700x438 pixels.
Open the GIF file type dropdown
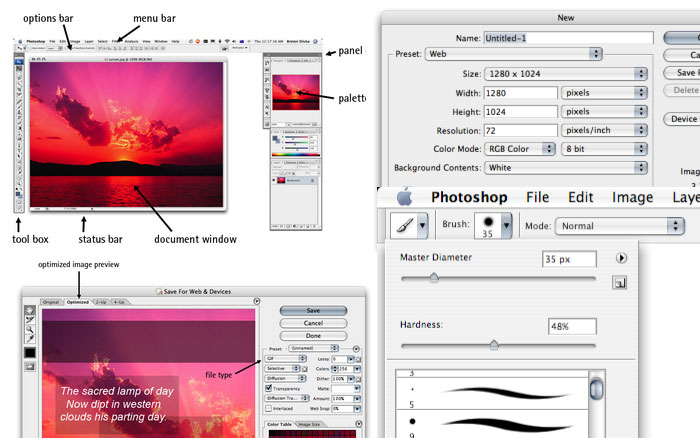coord(286,359)
